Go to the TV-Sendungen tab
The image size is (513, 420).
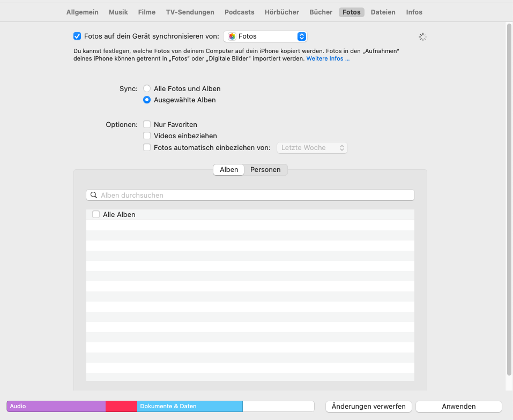tap(190, 12)
